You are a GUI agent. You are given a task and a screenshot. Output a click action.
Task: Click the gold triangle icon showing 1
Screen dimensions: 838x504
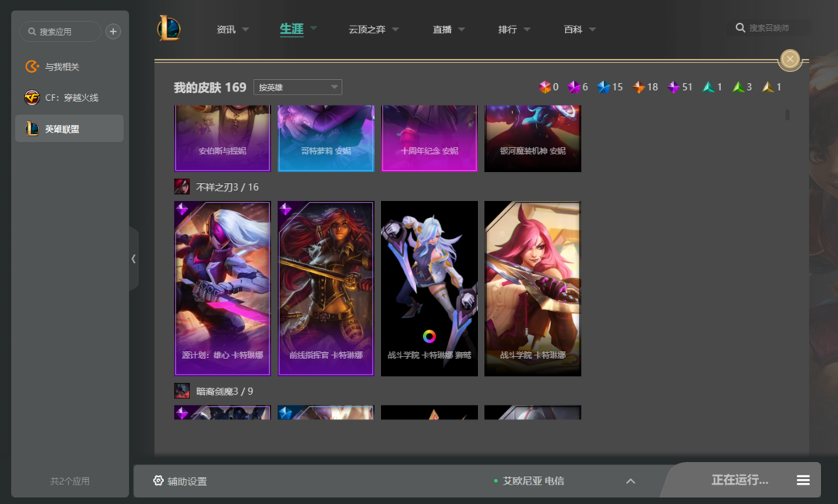pos(767,87)
